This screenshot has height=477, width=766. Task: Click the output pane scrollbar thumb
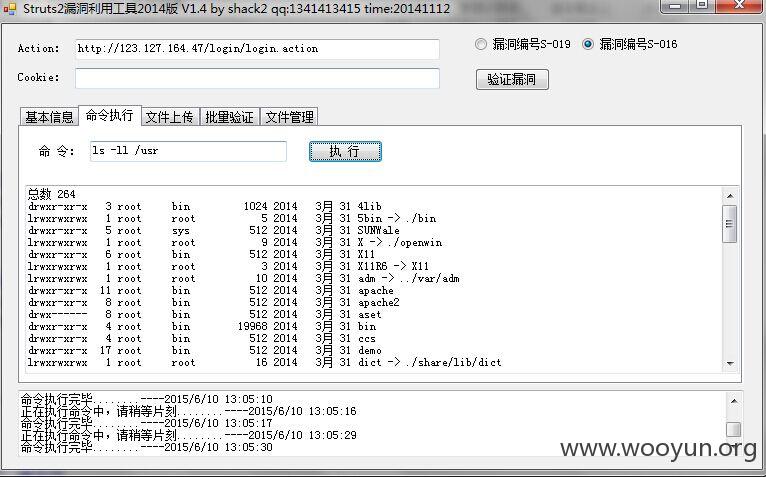[730, 224]
